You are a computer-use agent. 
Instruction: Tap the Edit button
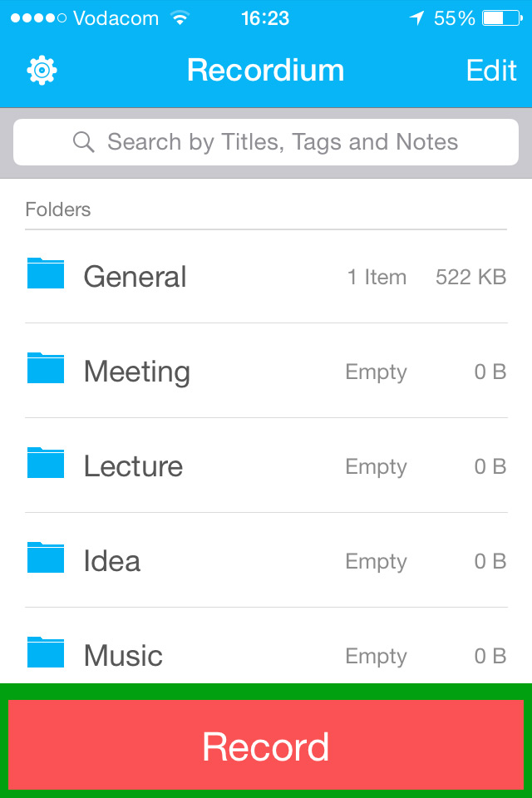click(491, 70)
